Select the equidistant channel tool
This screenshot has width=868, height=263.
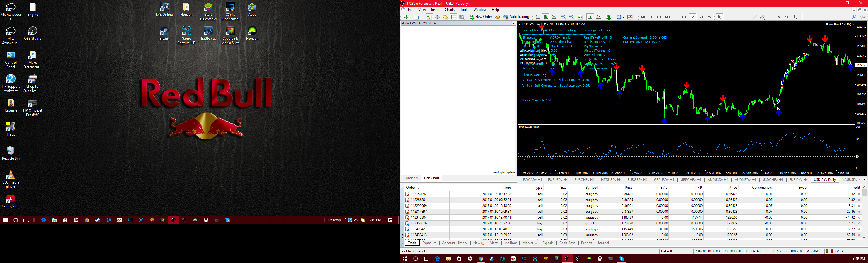coord(763,17)
